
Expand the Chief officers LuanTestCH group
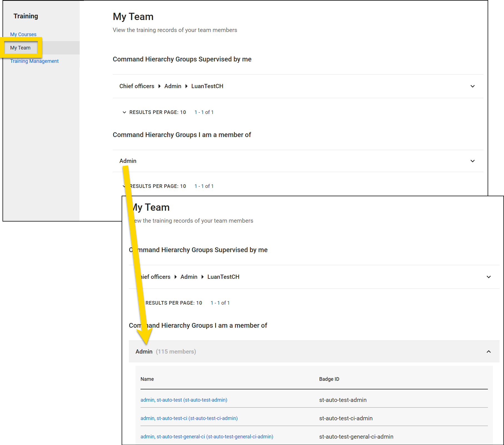[472, 86]
